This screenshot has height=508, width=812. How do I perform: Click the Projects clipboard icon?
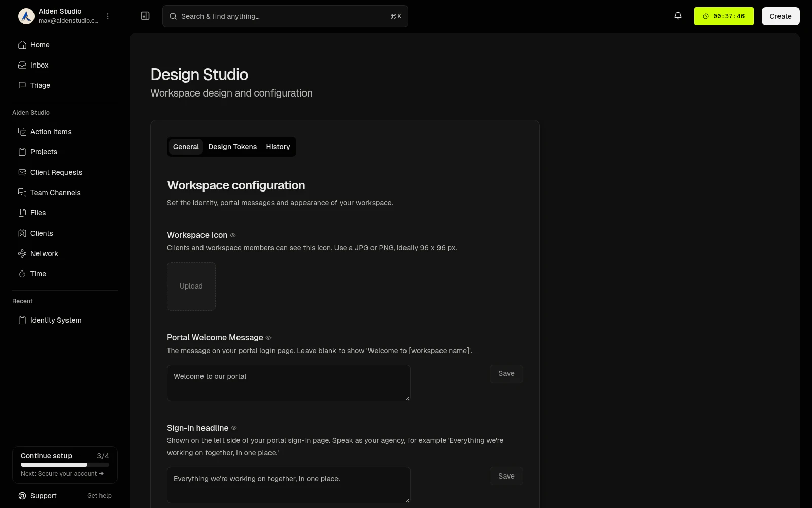[x=22, y=152]
